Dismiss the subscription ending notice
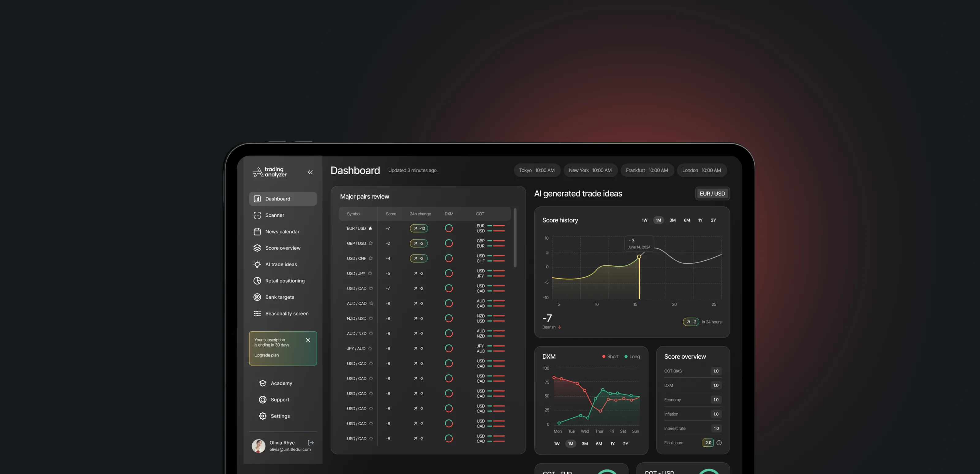The image size is (980, 474). [308, 340]
